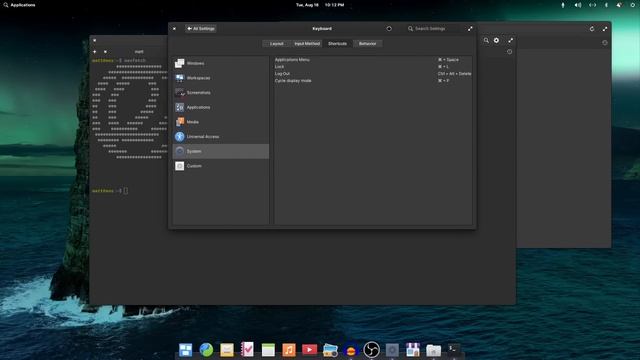Open Bluetooth indicator in top panel
Viewport: 640px width, 360px height.
pyautogui.click(x=606, y=5)
